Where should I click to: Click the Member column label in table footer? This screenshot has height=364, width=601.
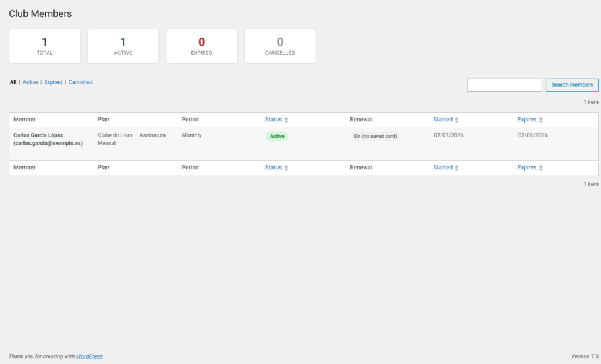point(25,167)
